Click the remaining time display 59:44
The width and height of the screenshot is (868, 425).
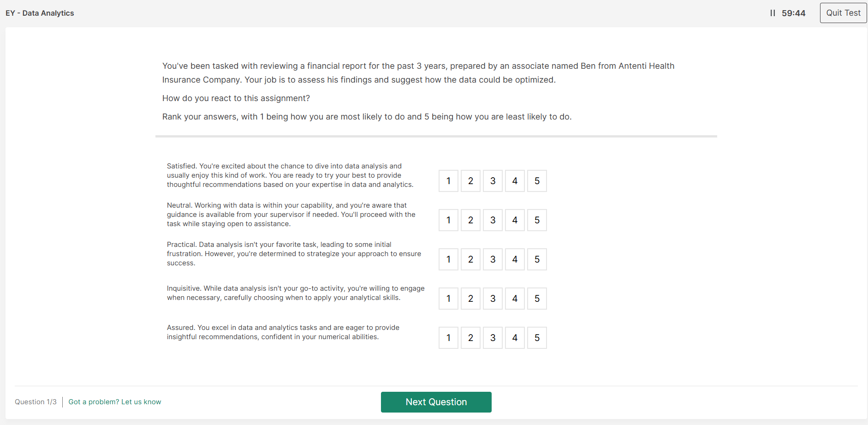pyautogui.click(x=793, y=13)
